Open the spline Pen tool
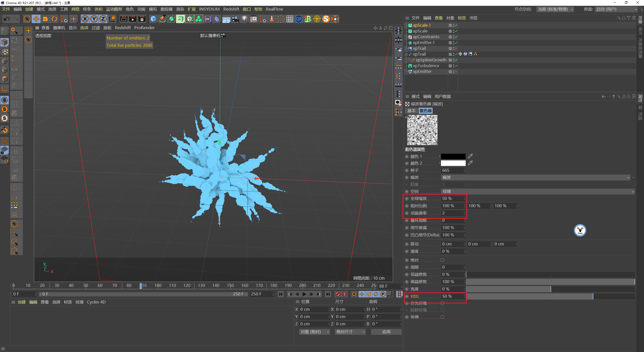Screen dimensions: 644x352 [163, 19]
